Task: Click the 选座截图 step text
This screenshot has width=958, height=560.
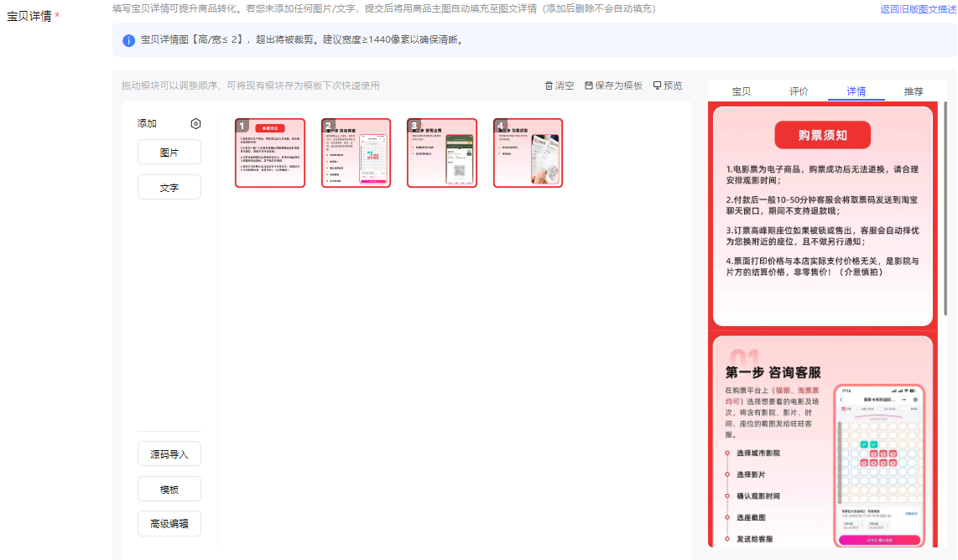Action: pos(751,517)
